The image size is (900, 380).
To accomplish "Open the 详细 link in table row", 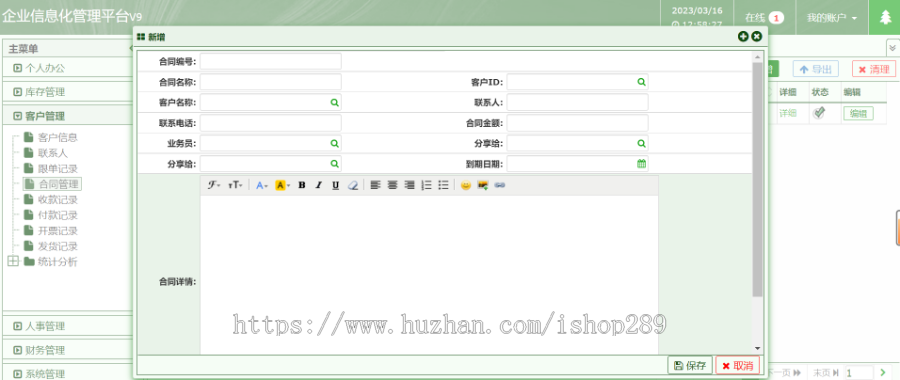I will click(788, 114).
